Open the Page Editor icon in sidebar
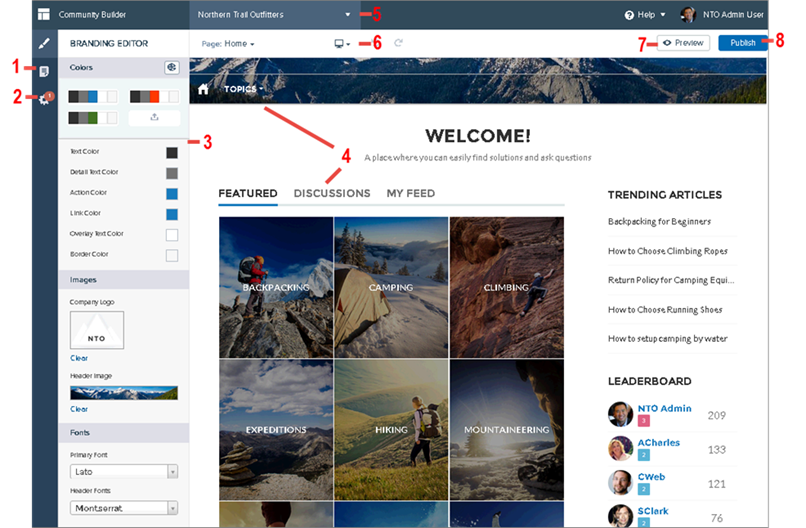 point(44,71)
